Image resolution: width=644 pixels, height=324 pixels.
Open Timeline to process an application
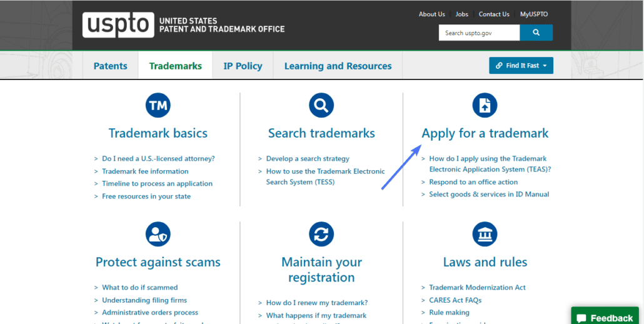tap(158, 183)
